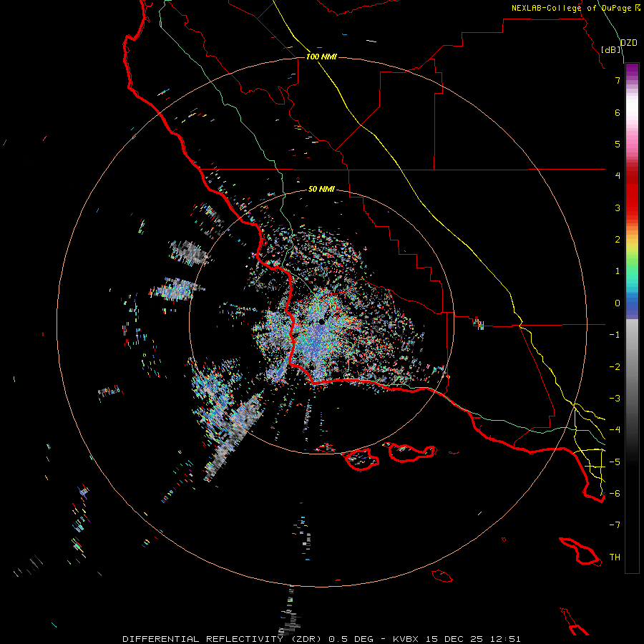This screenshot has height=644, width=644.
Task: Click the "0" value on the color scale
Action: [x=618, y=303]
